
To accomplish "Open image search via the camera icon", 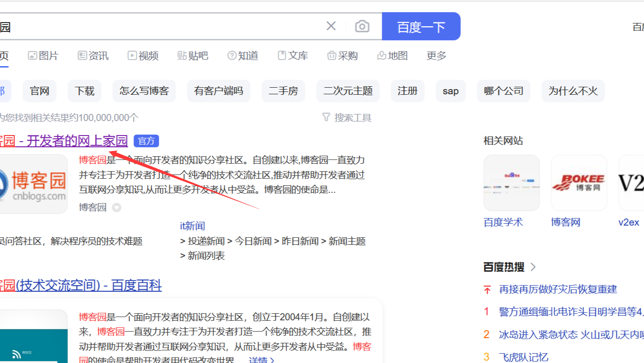I will [362, 26].
